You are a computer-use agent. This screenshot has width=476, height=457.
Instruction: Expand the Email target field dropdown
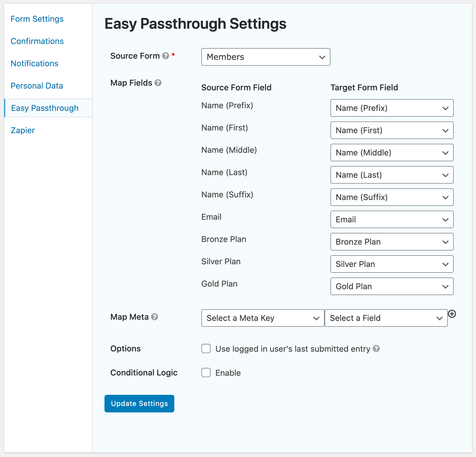(392, 219)
